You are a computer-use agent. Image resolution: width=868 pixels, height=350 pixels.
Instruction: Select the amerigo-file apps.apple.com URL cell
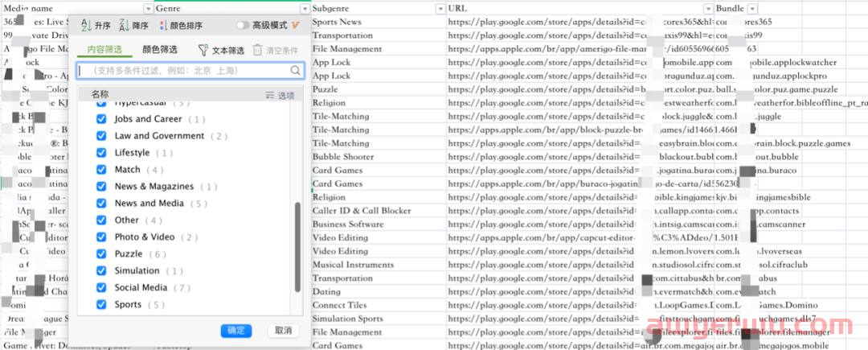(581, 49)
